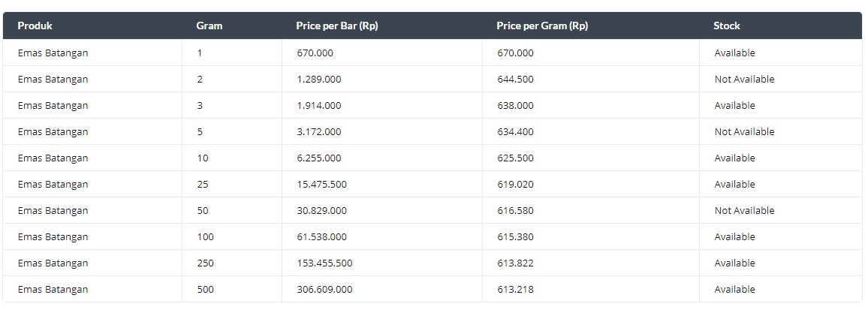Click the 638.000 price per gram value
868x322 pixels.
pyautogui.click(x=515, y=106)
